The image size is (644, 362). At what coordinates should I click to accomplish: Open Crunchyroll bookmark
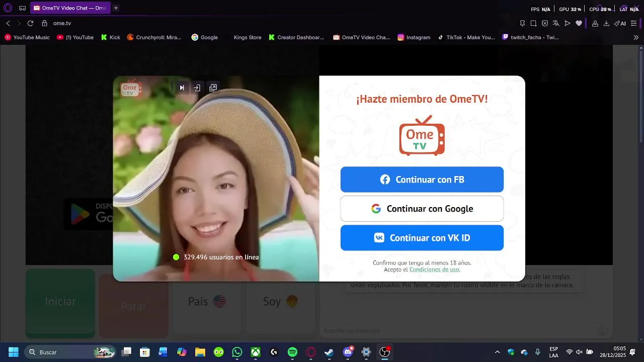tap(154, 37)
